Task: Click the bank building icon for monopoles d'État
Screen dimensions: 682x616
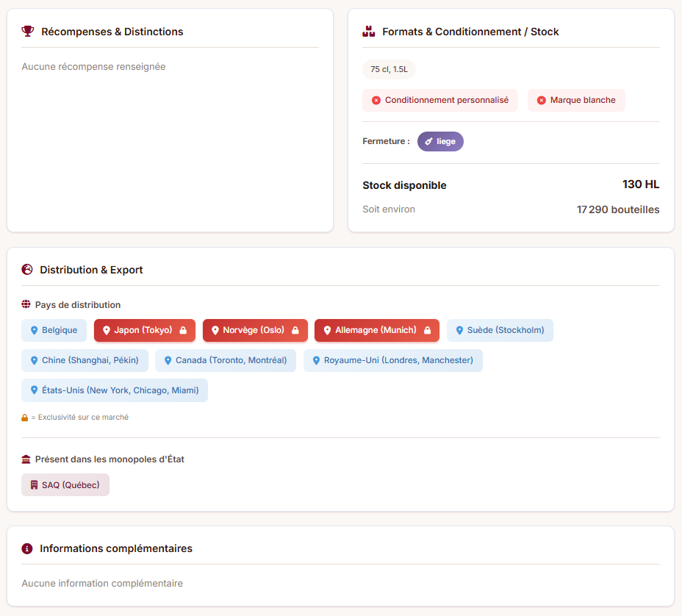Action: point(26,459)
